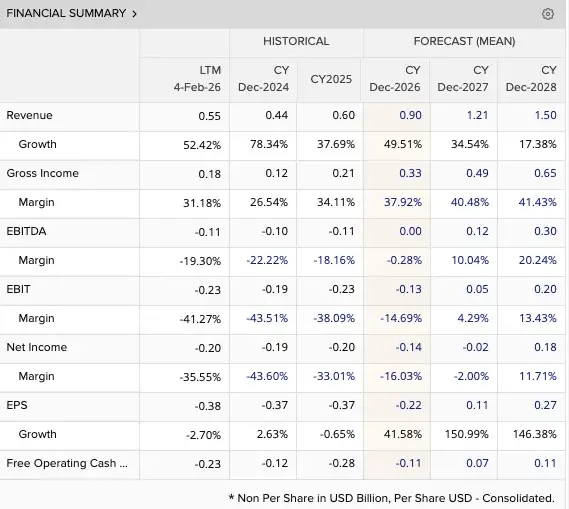Image resolution: width=569 pixels, height=509 pixels.
Task: Select the CY2025 column header
Action: click(331, 79)
